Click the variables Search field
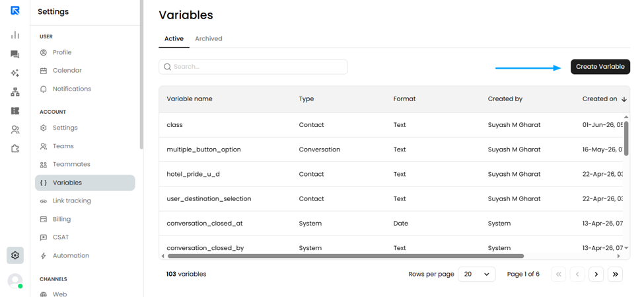The width and height of the screenshot is (644, 297). point(253,67)
